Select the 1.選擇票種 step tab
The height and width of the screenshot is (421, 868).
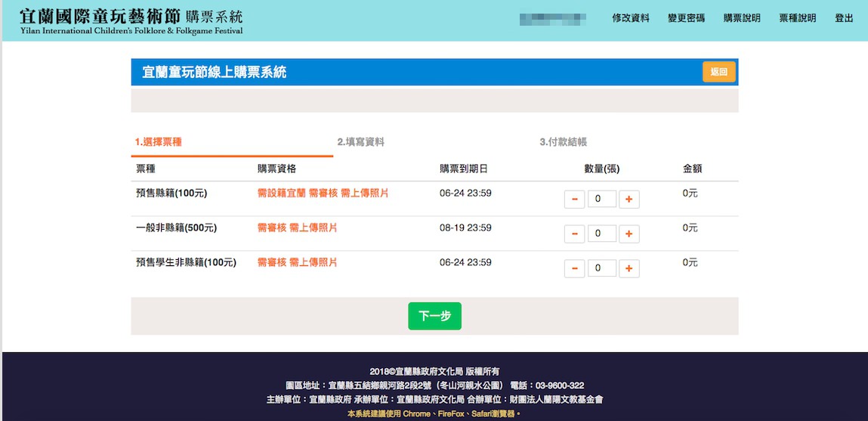159,142
